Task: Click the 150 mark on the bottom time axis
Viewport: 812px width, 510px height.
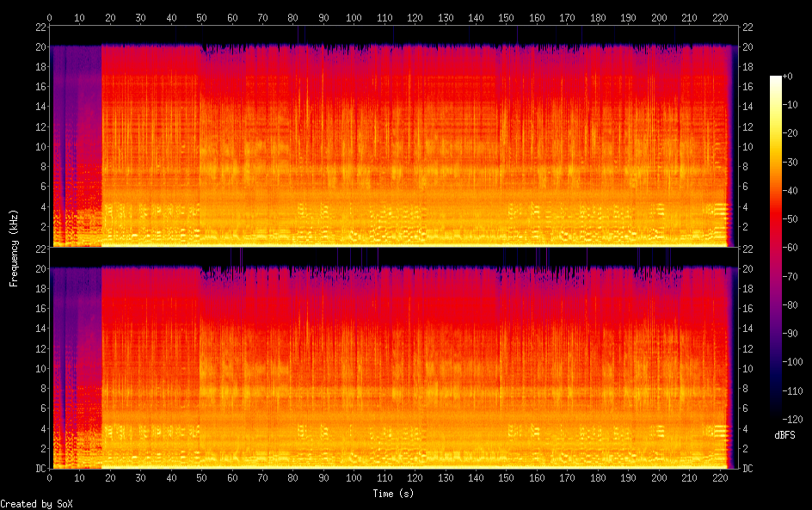Action: (507, 477)
